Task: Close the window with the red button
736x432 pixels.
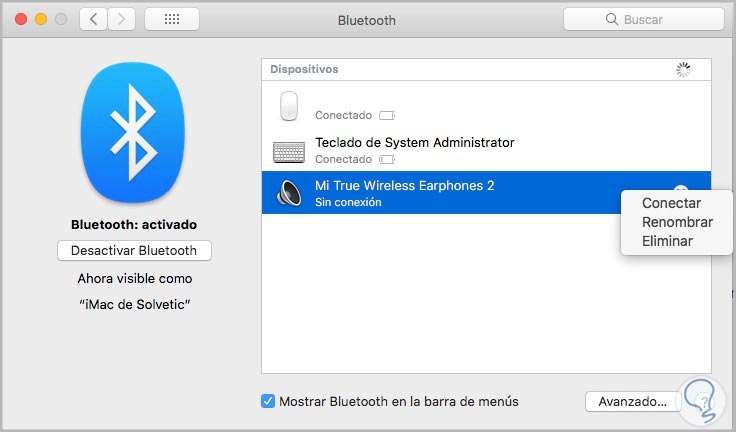Action: coord(21,19)
